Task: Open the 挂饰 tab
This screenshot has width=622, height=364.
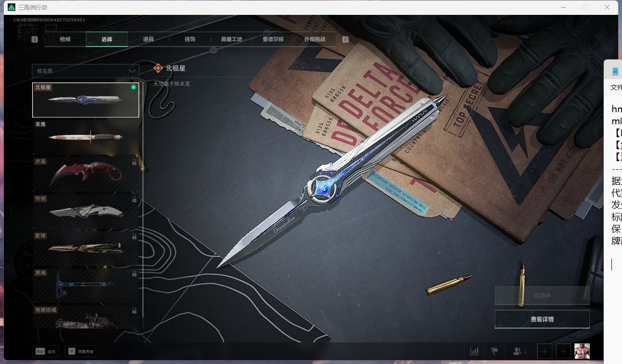Action: pos(190,39)
